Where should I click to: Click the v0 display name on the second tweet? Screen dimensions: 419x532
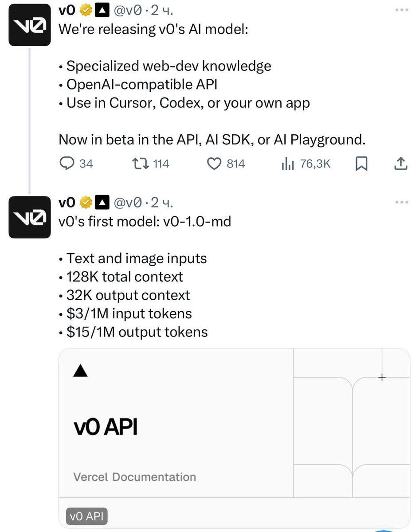pyautogui.click(x=67, y=203)
